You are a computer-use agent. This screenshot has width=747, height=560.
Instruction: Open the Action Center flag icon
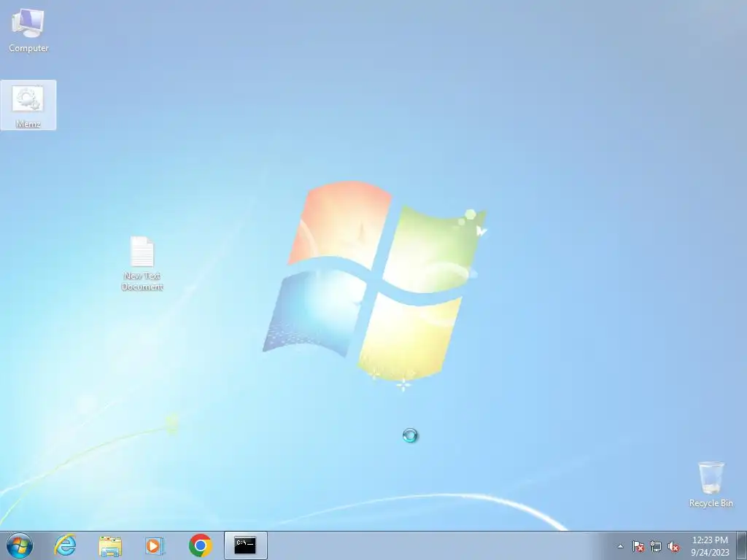(x=638, y=546)
